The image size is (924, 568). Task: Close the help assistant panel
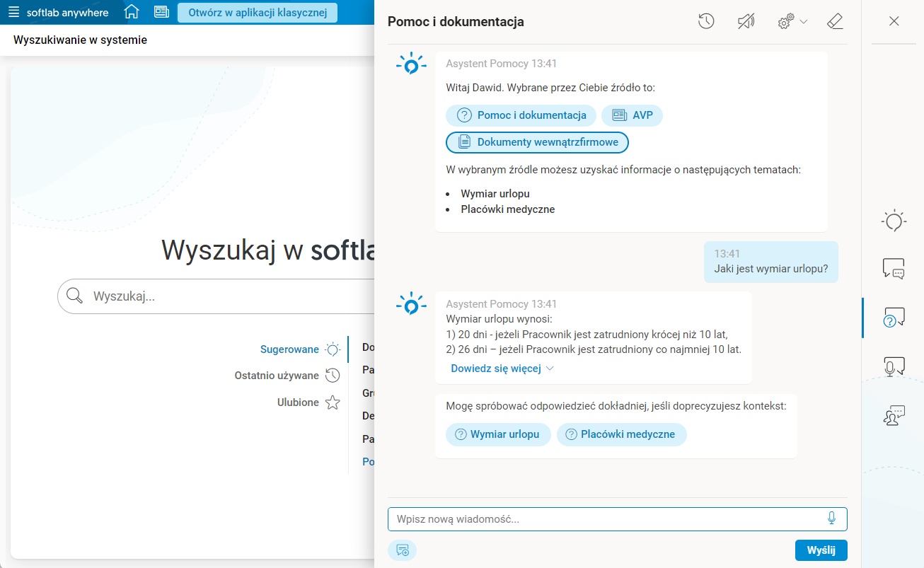(x=894, y=21)
